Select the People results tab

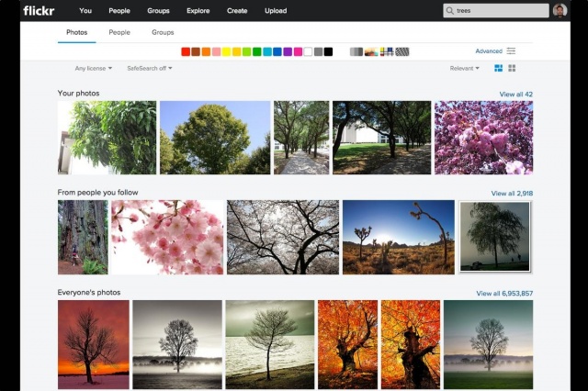[x=119, y=32]
